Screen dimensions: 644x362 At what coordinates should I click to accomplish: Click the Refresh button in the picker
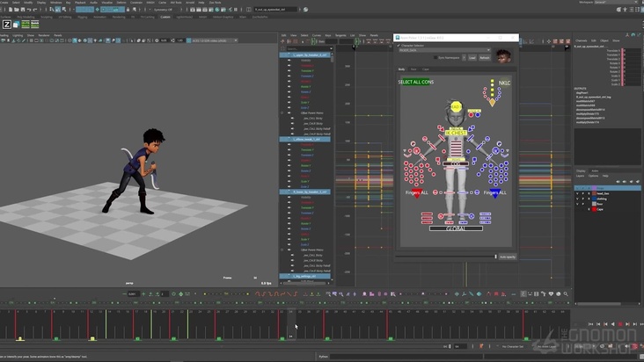coord(485,57)
